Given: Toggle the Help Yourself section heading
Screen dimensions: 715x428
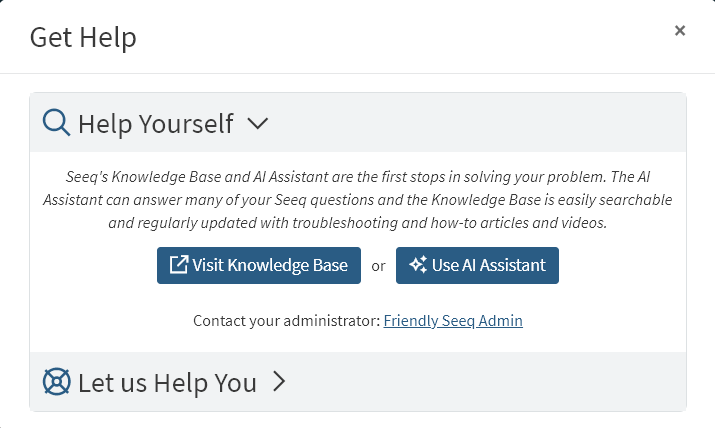Looking at the screenshot, I should (155, 124).
